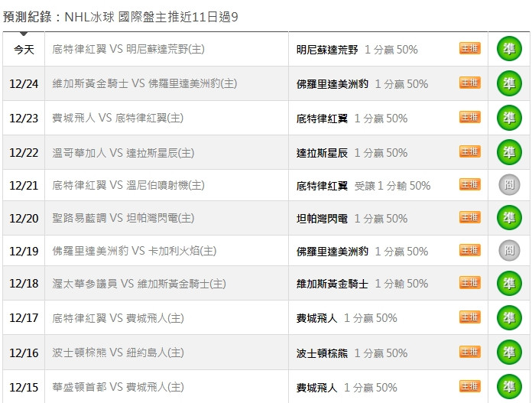
Task: Click the 今天 date cell
Action: coord(24,50)
